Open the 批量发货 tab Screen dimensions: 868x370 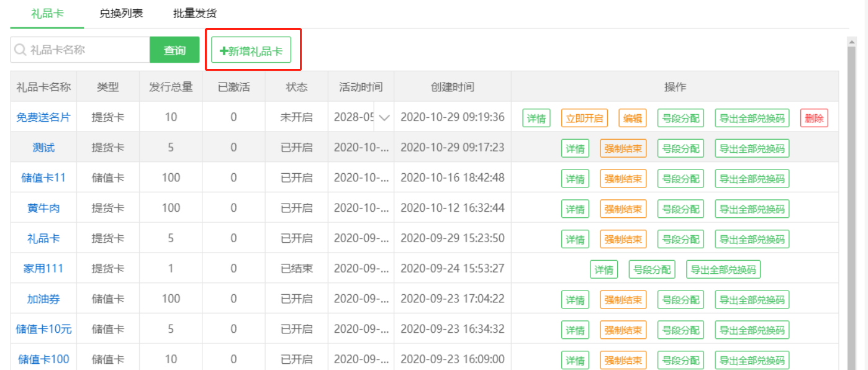(195, 13)
